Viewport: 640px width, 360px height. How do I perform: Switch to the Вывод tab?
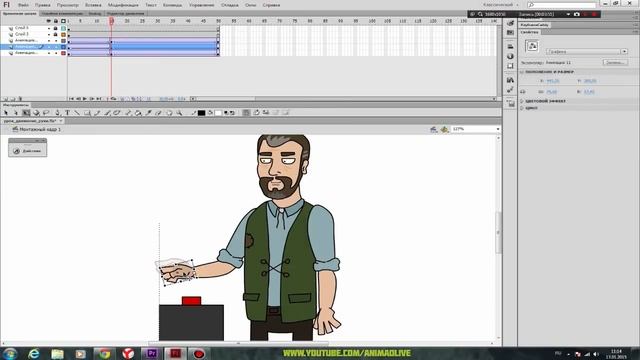95,13
